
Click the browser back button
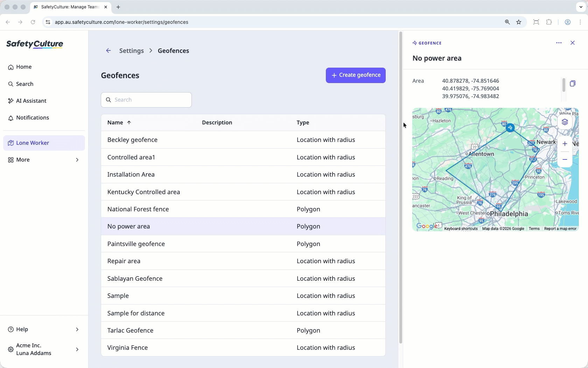8,22
